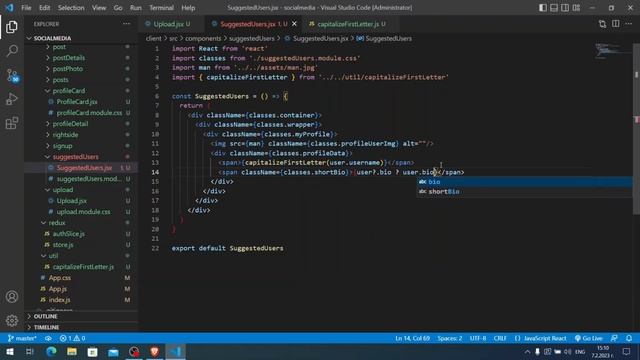Open editor more actions ellipsis
Image resolution: width=640 pixels, height=360 pixels.
pyautogui.click(x=629, y=24)
